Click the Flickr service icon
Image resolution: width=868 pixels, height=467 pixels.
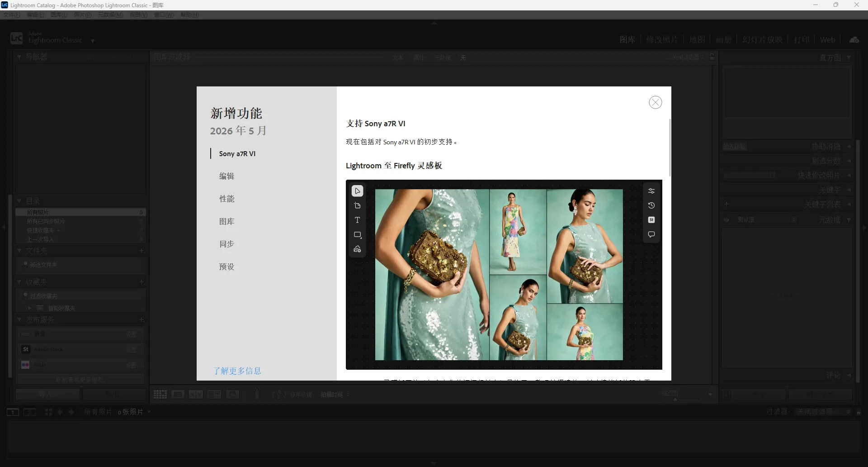tap(25, 365)
